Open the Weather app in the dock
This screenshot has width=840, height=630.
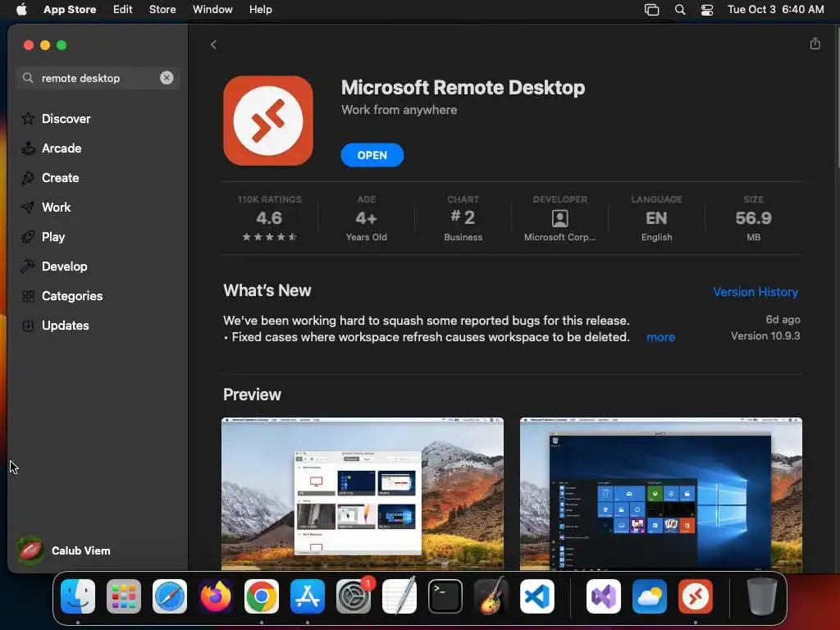pos(650,596)
